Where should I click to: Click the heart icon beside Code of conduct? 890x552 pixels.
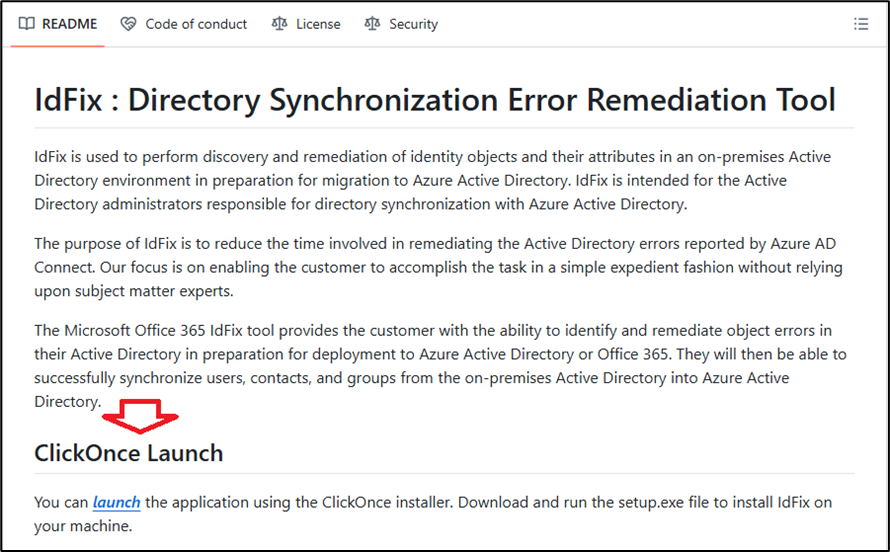[x=128, y=24]
